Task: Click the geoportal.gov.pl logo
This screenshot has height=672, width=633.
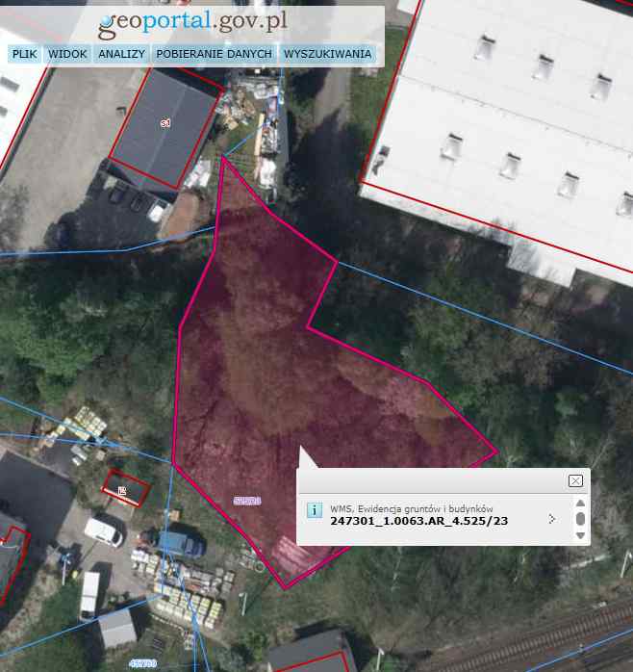Action: [x=192, y=23]
